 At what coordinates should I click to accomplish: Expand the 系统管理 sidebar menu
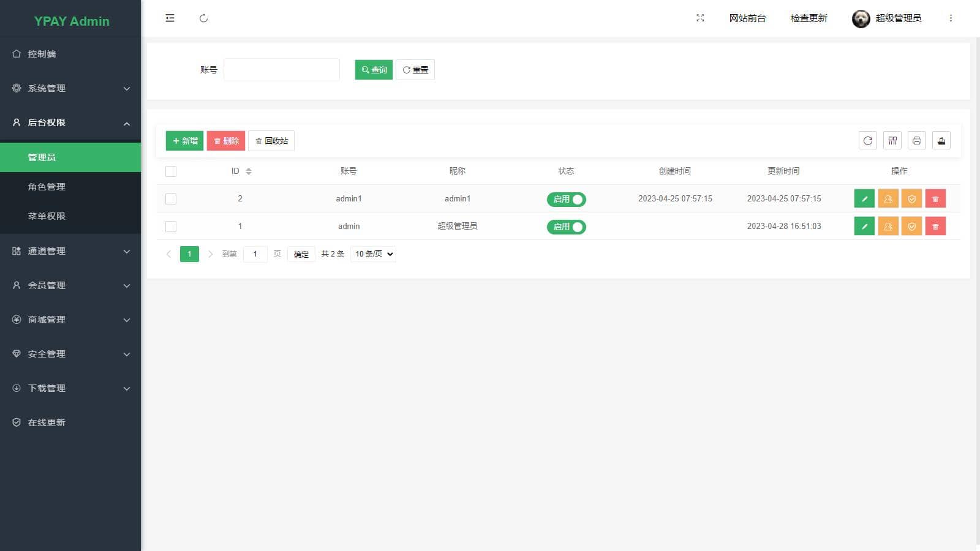[x=70, y=88]
